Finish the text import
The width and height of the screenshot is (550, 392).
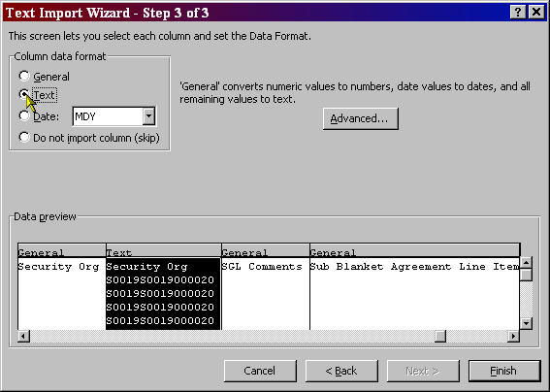coord(504,371)
